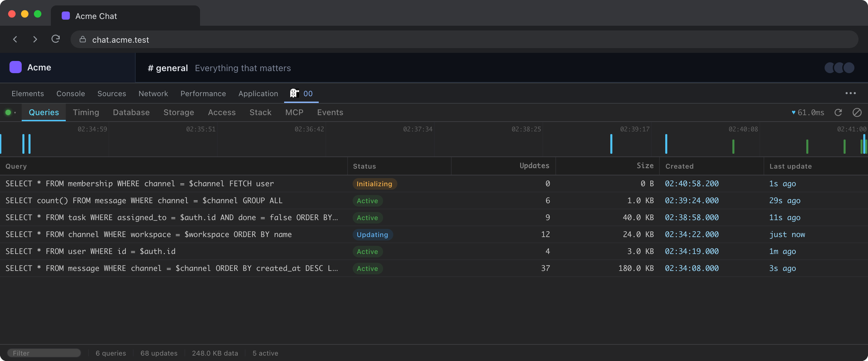Viewport: 868px width, 361px height.
Task: Switch to the Elements devtools tab
Action: [28, 93]
